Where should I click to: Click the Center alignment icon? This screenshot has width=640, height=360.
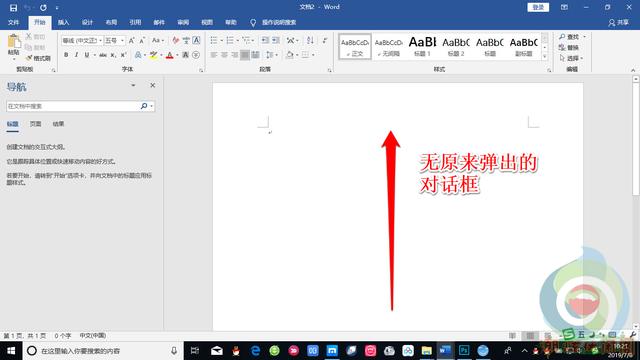tap(224, 55)
